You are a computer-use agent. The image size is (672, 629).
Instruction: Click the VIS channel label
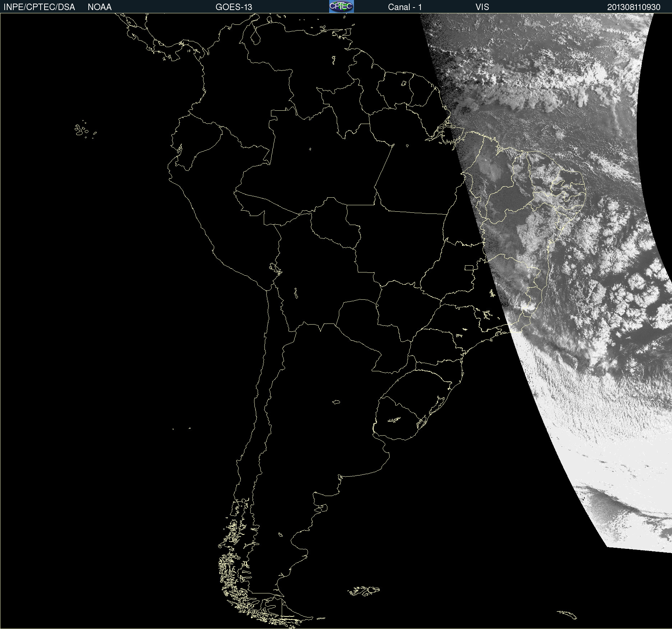pos(482,7)
